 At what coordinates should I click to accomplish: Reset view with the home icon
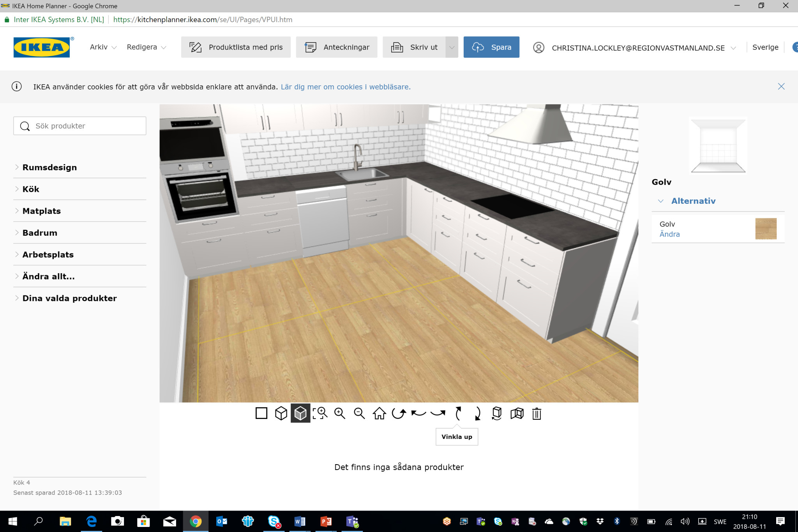(379, 413)
